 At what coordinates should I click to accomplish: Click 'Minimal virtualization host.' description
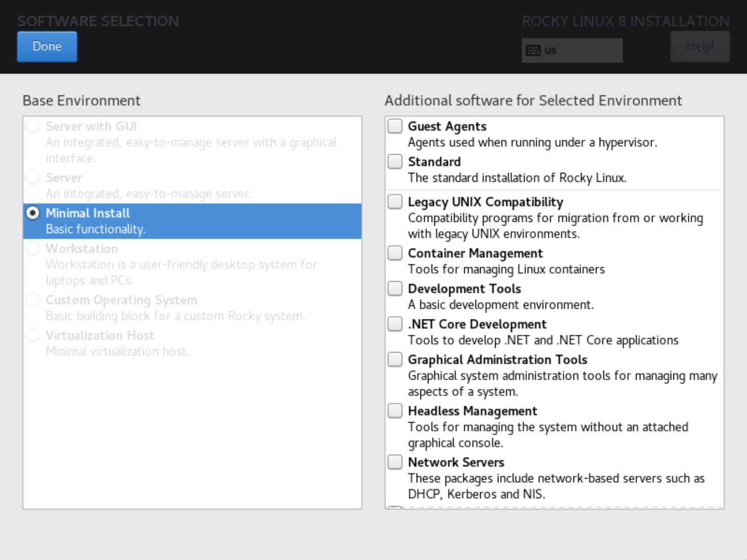[x=117, y=351]
